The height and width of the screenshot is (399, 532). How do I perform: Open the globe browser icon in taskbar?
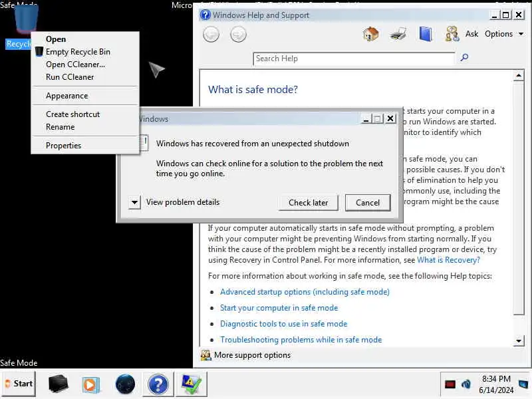125,384
